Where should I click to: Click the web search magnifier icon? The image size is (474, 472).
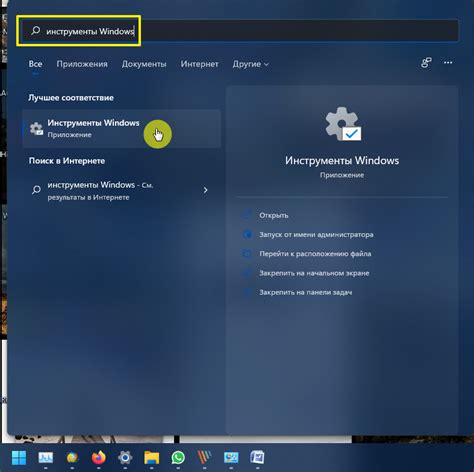tap(36, 190)
